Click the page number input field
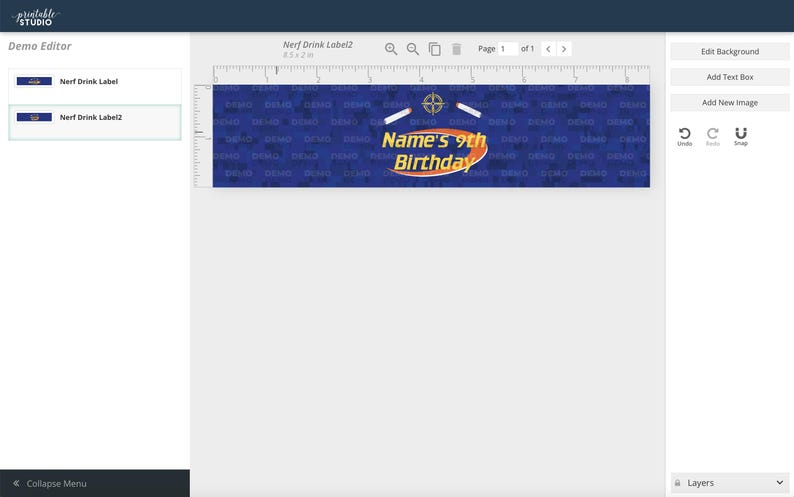The height and width of the screenshot is (497, 794). [x=507, y=49]
